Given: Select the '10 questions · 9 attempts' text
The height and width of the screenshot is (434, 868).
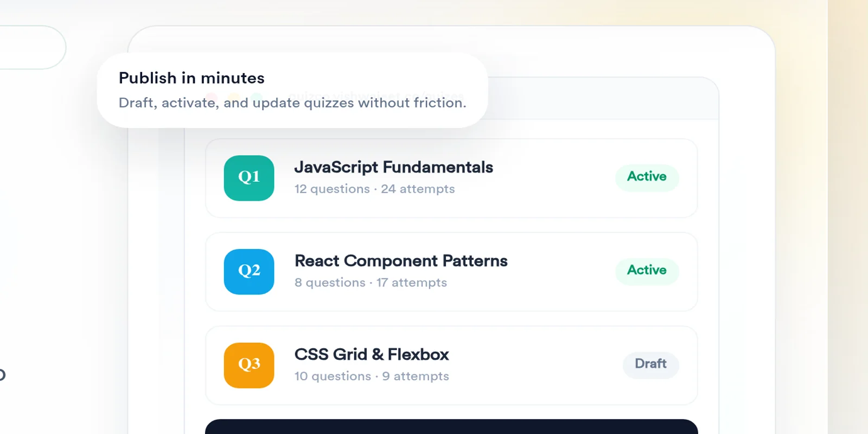Looking at the screenshot, I should (372, 376).
